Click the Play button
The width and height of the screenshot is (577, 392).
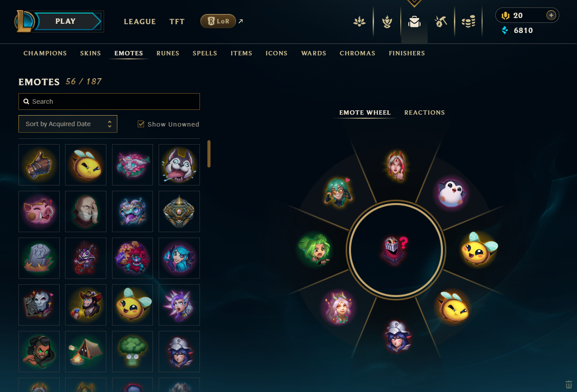pyautogui.click(x=65, y=21)
